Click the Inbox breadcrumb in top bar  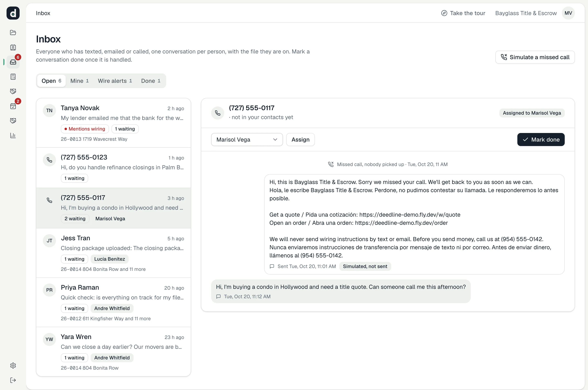point(43,13)
